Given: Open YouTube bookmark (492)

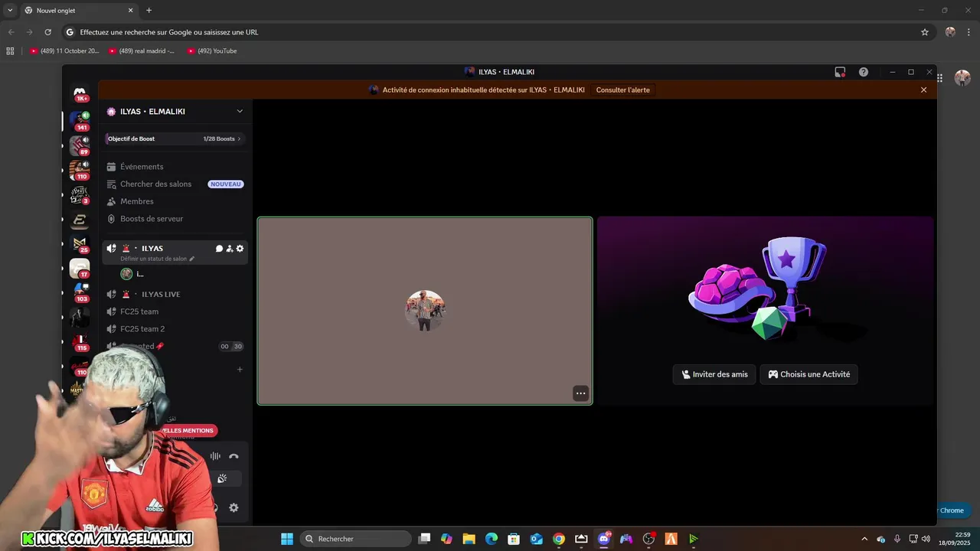Looking at the screenshot, I should click(212, 51).
